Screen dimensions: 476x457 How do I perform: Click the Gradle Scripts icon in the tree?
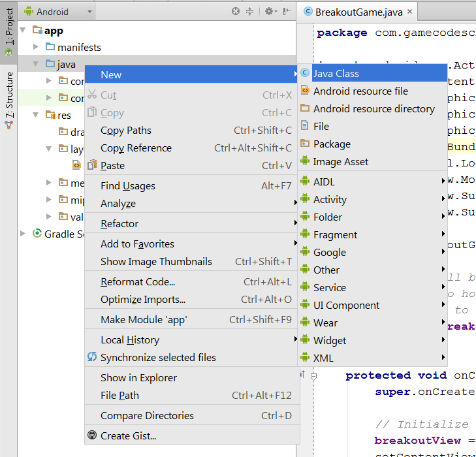[x=37, y=233]
